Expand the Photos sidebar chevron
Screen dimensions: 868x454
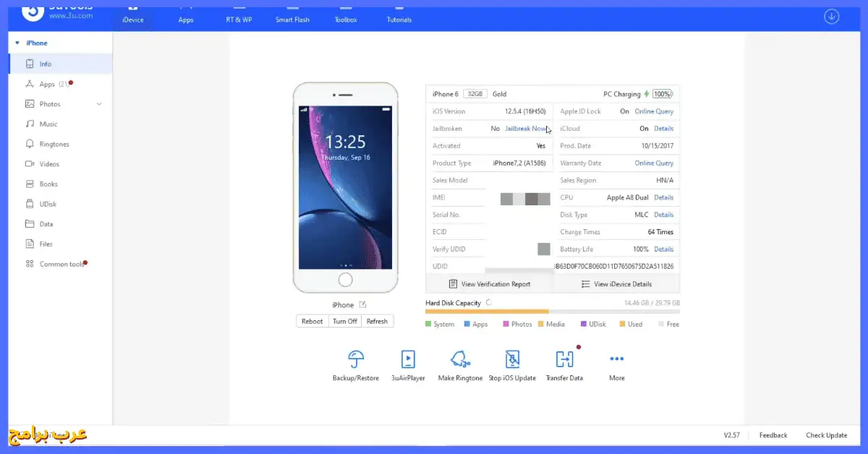tap(99, 104)
